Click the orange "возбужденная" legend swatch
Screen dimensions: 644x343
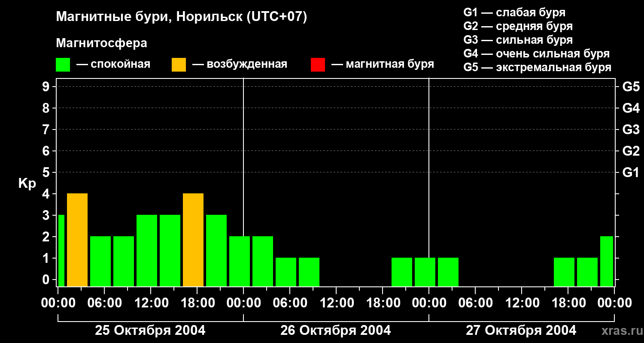click(179, 65)
